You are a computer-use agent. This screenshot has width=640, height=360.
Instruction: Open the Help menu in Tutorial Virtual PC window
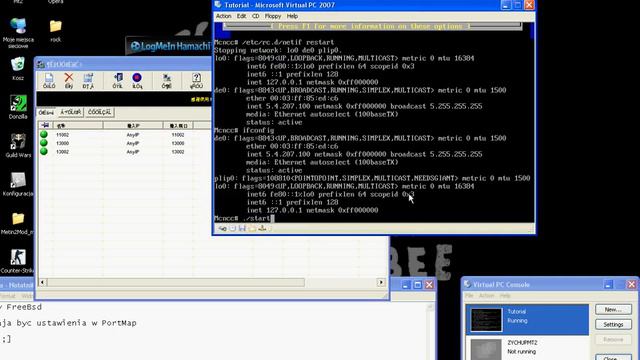point(292,16)
